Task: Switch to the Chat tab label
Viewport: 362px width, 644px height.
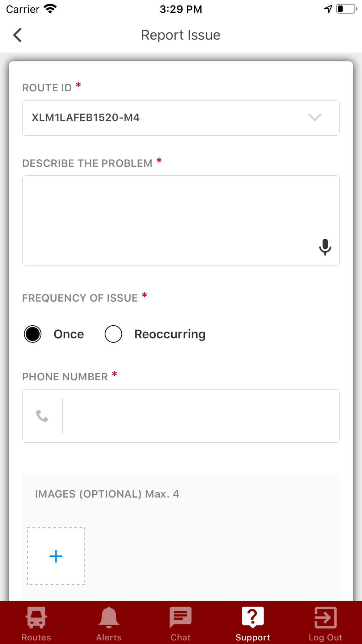Action: 181,637
